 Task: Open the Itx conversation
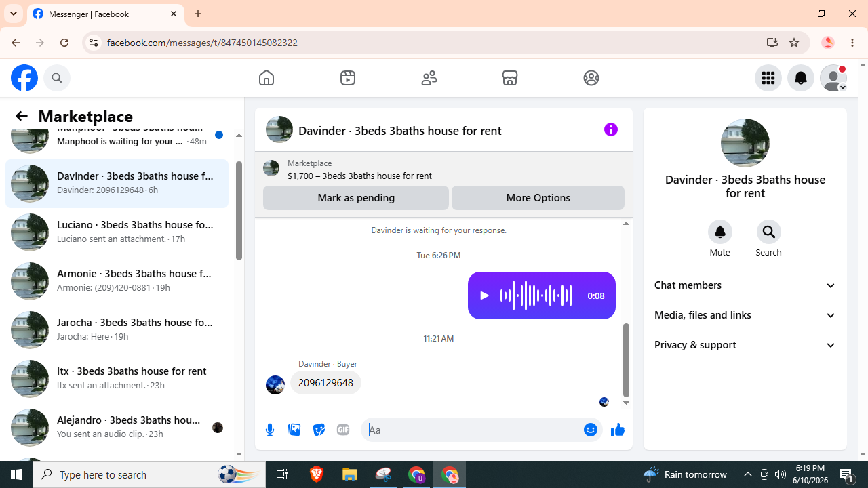pos(117,378)
